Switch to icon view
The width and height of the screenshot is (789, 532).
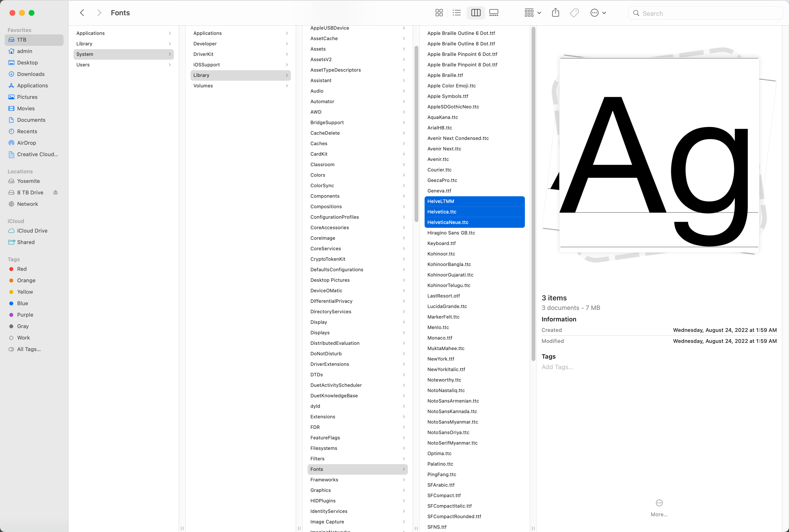(439, 13)
